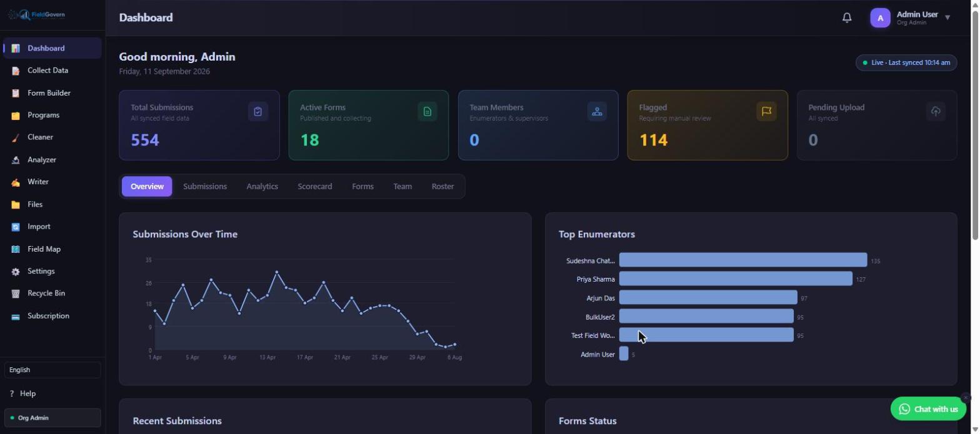
Task: Click the Team Members 0 card
Action: tap(538, 125)
